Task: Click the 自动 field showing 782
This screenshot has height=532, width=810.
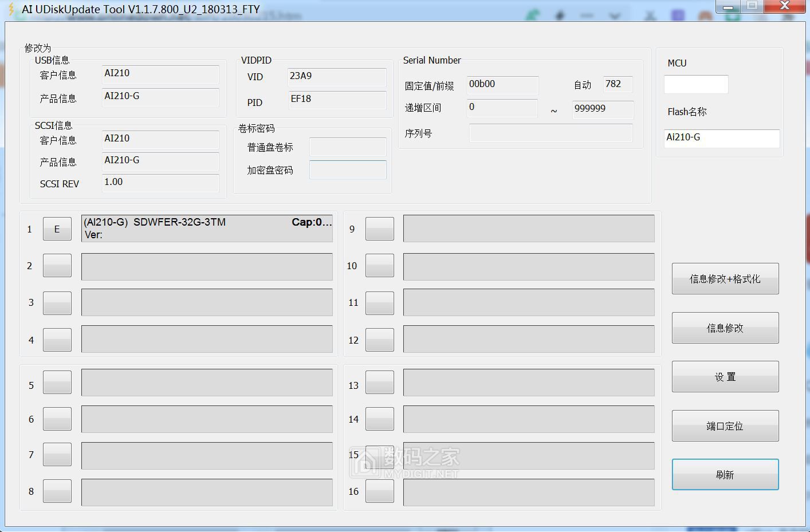Action: coord(618,84)
